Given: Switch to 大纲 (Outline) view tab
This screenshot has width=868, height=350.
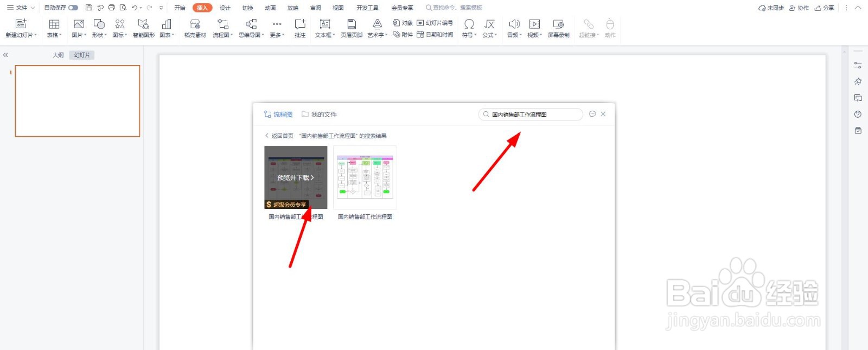Looking at the screenshot, I should pos(58,55).
